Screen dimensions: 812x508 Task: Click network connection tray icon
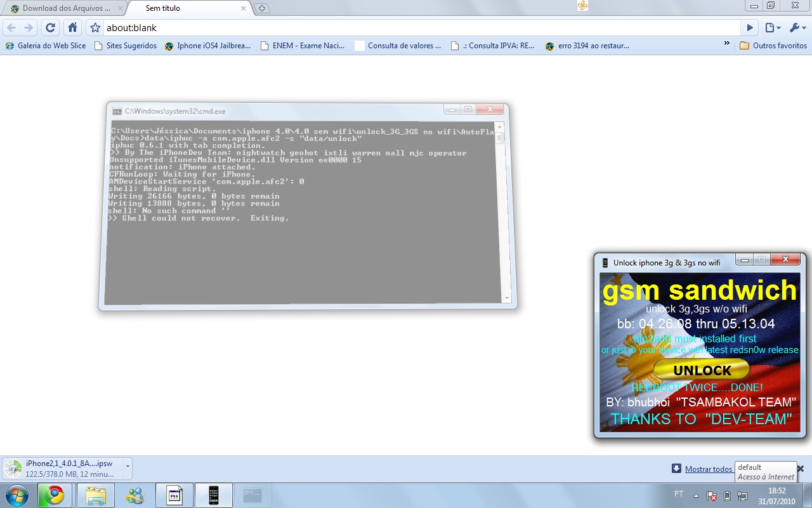pos(742,495)
